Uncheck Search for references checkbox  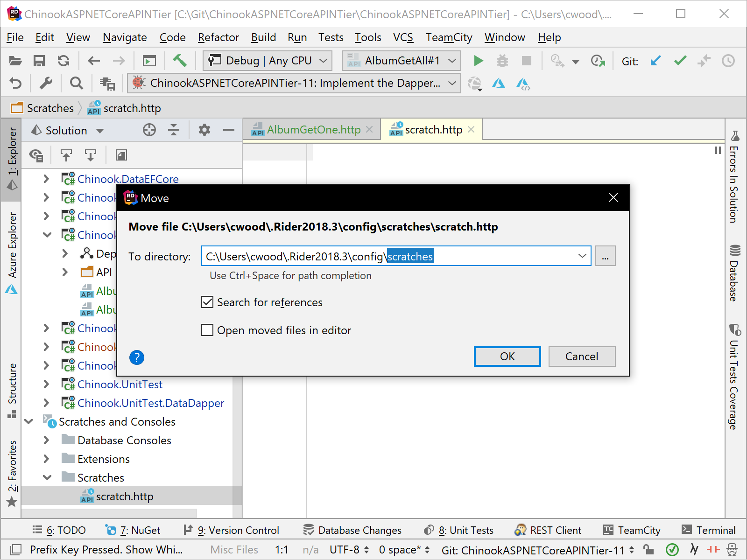pos(207,302)
